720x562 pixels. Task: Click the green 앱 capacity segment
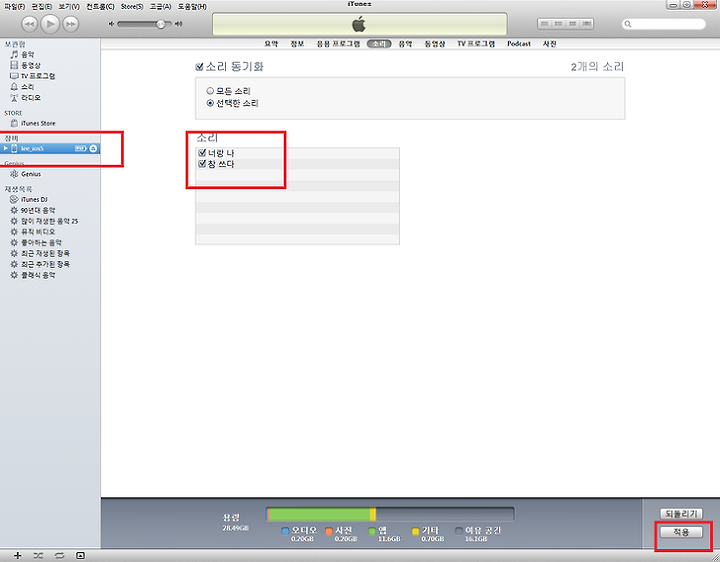[319, 514]
